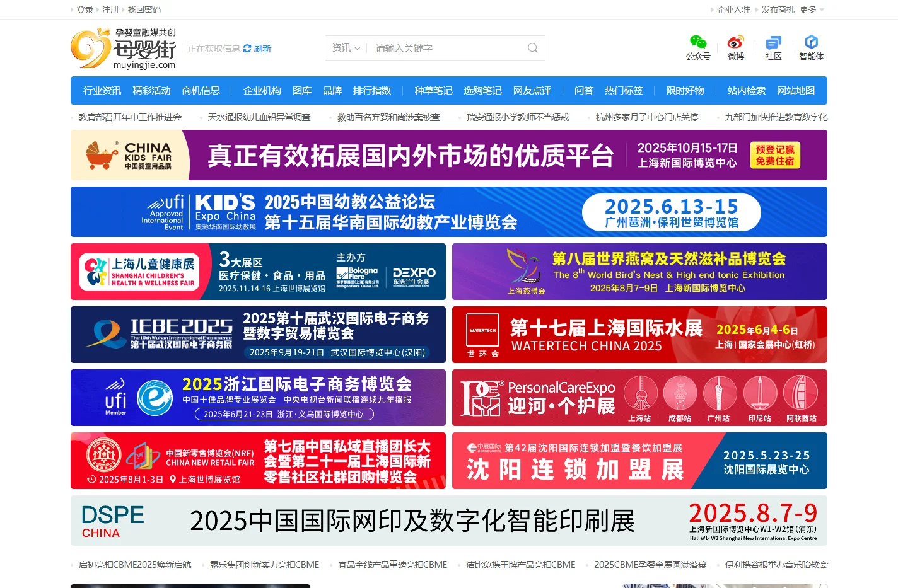
Task: Open the 上海儿童健康展 banner
Action: click(x=258, y=272)
